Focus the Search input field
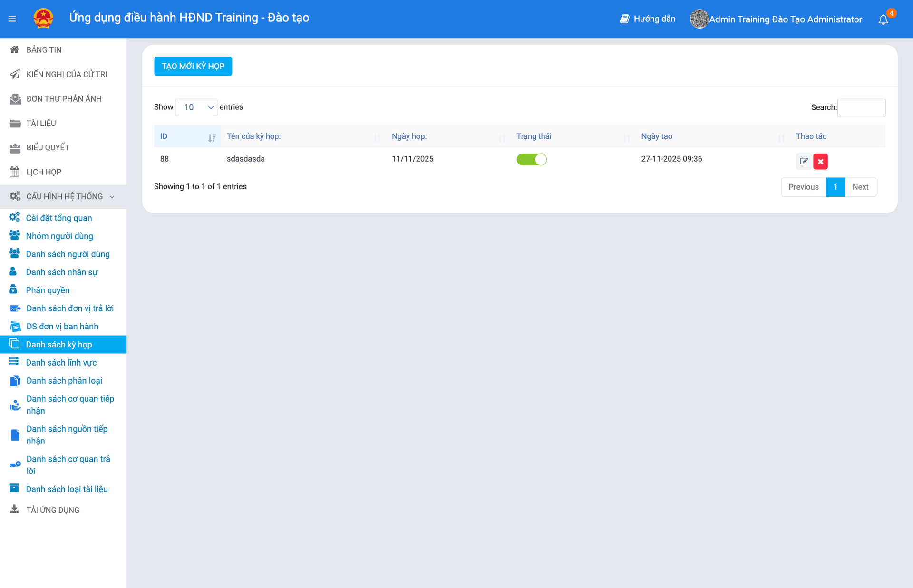This screenshot has width=913, height=588. (x=861, y=108)
